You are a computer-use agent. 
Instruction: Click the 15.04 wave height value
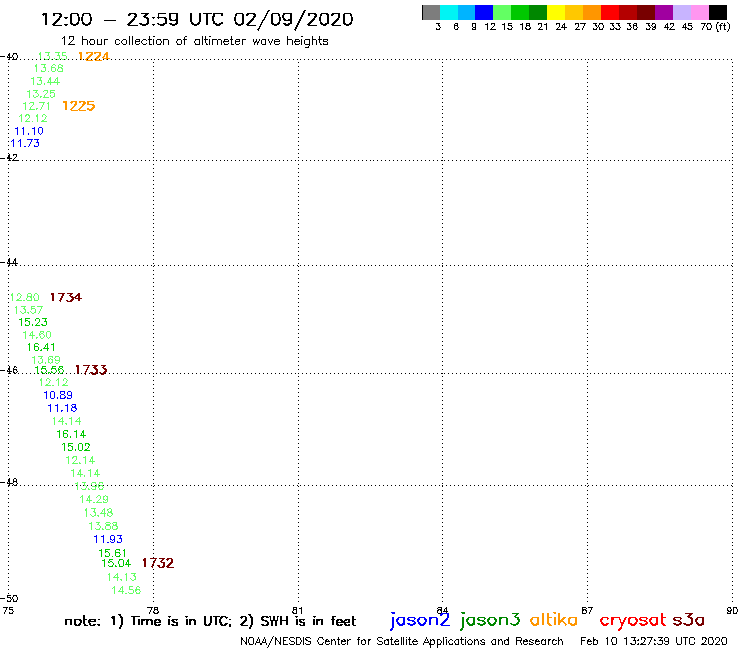[116, 563]
